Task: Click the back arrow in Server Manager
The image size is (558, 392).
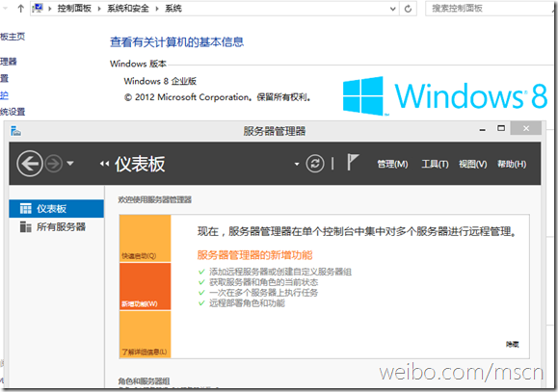Action: tap(30, 164)
